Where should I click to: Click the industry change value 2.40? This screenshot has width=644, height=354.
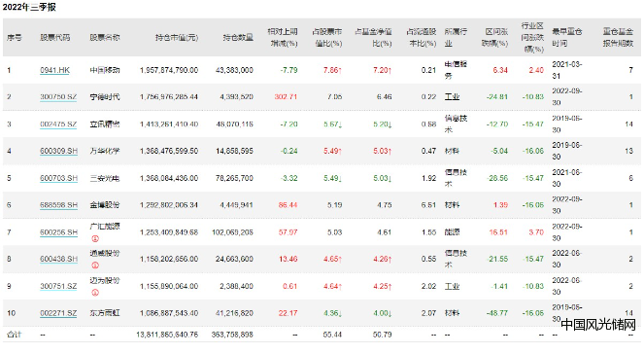click(x=536, y=70)
